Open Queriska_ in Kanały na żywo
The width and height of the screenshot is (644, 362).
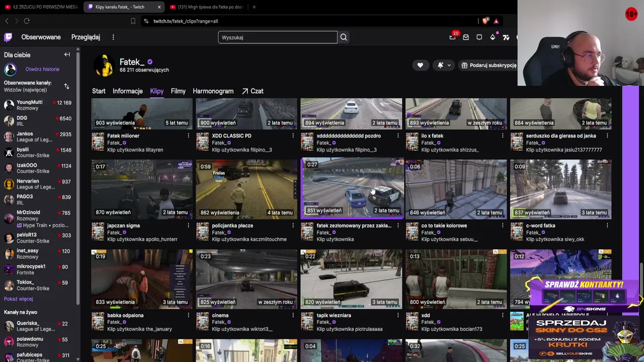[x=38, y=326]
